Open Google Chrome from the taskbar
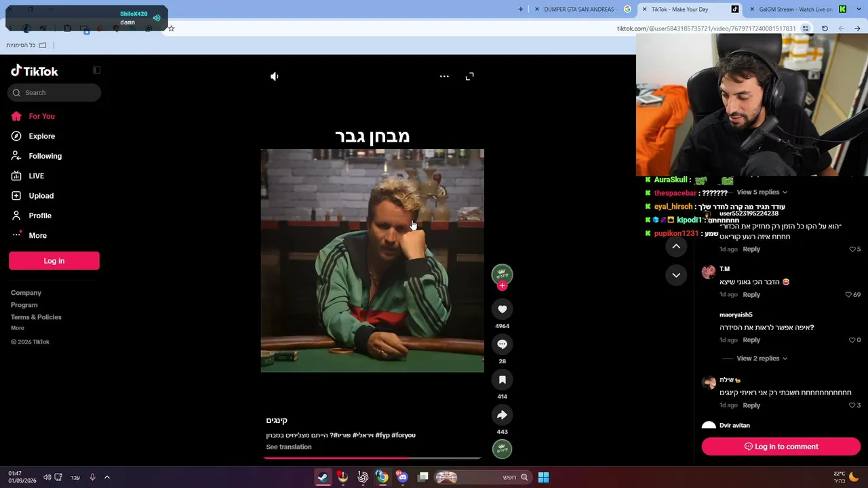868x488 pixels. coord(382,477)
